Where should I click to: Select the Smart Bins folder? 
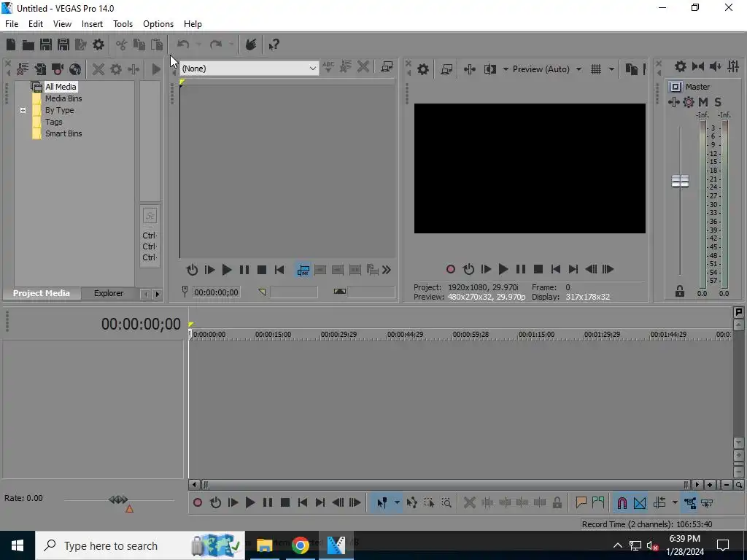pos(63,134)
